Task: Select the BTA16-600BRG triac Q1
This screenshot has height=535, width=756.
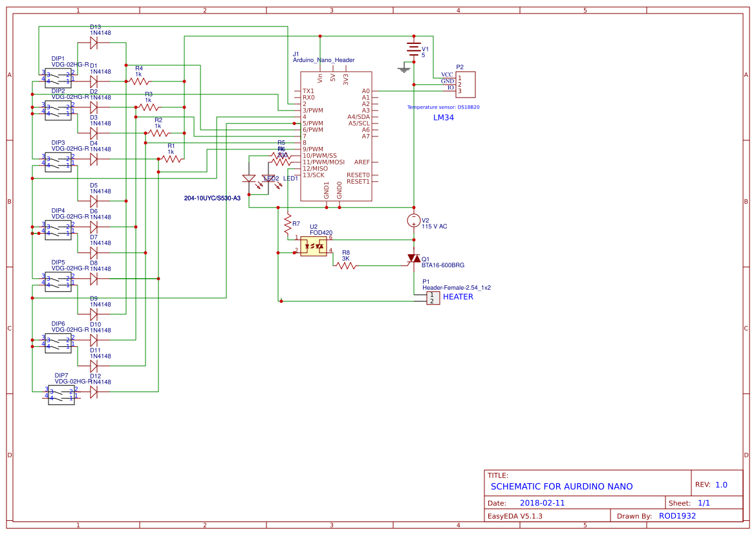Action: pos(415,258)
